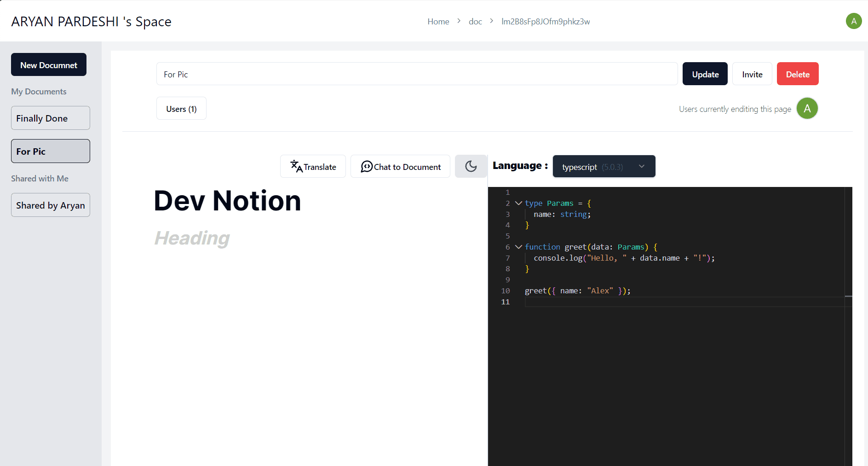This screenshot has height=466, width=868.
Task: Toggle dark mode with the moon icon
Action: click(x=471, y=166)
